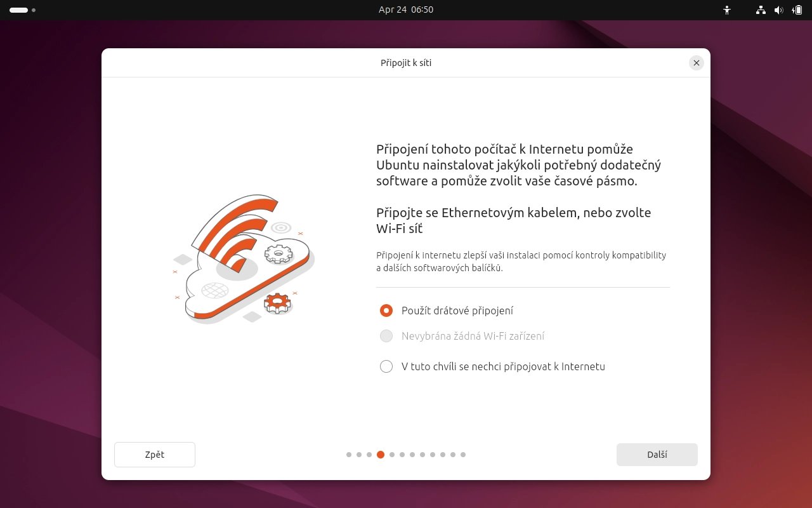Open the volume speaker icon in system tray
The height and width of the screenshot is (508, 812).
click(779, 10)
